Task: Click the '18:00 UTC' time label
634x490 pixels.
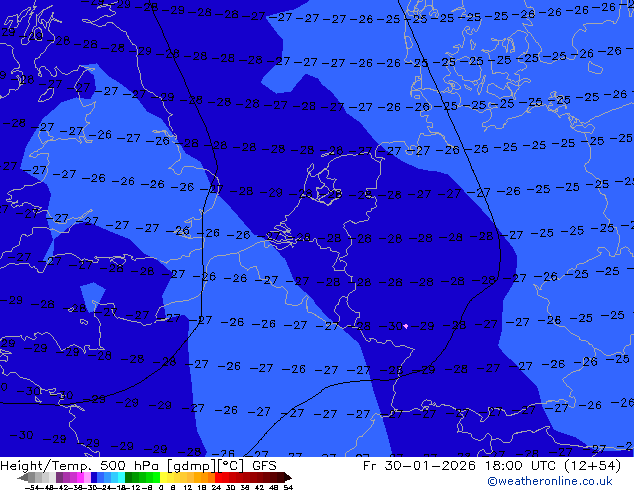Action: pyautogui.click(x=522, y=466)
